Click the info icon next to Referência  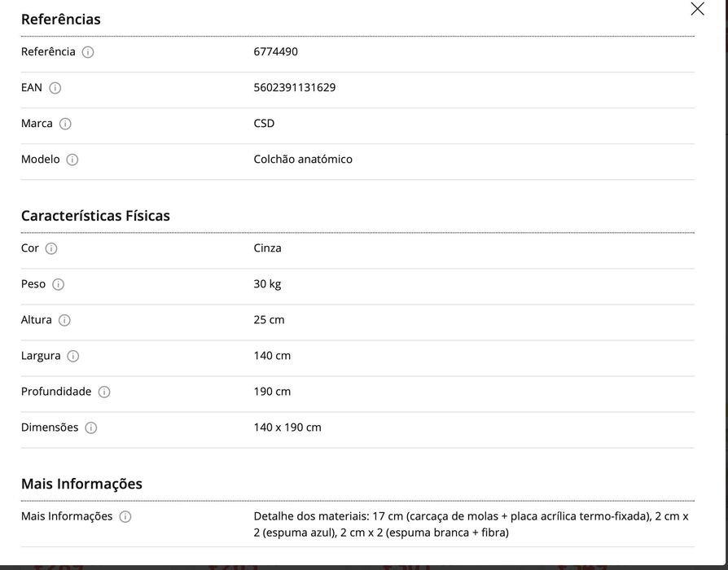click(88, 52)
